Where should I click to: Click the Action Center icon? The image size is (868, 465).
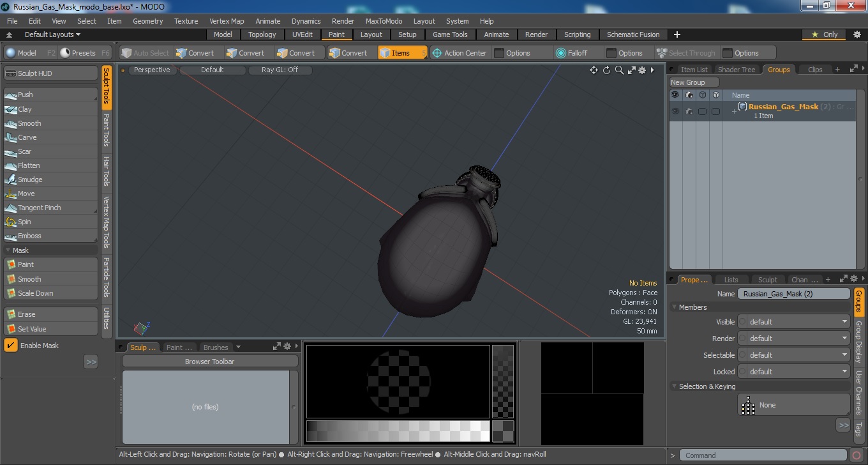point(437,53)
